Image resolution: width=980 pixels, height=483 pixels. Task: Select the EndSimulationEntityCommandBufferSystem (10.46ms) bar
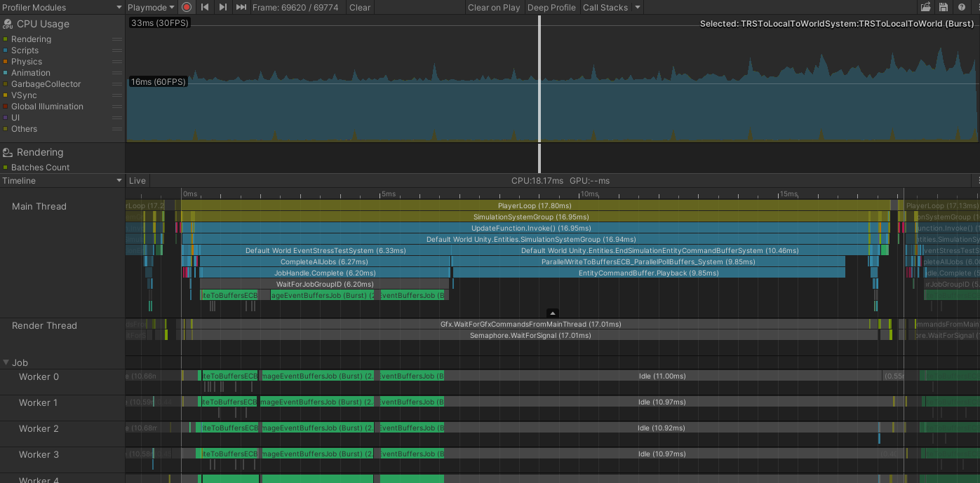click(659, 251)
